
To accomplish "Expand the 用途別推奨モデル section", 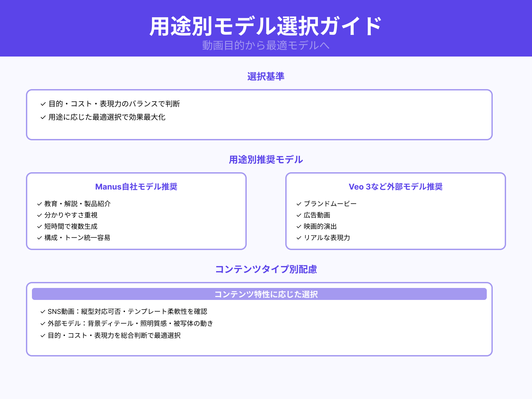I will [266, 160].
